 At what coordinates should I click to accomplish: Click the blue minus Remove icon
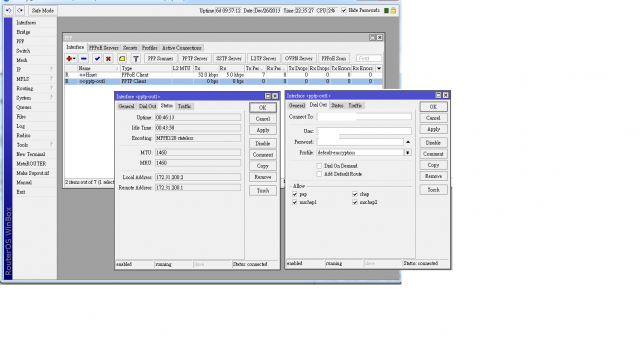(84, 59)
